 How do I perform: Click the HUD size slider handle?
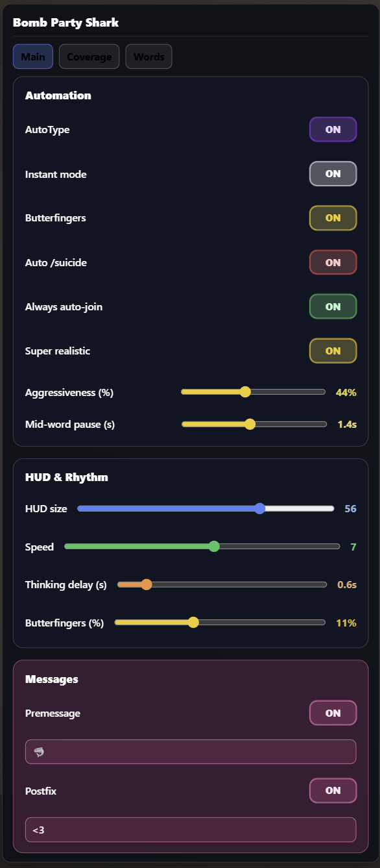(260, 508)
